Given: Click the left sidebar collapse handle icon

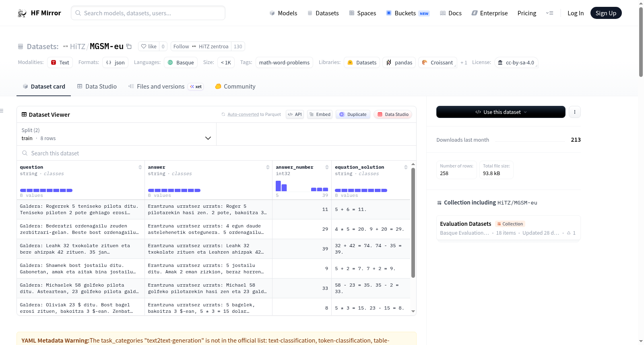Looking at the screenshot, I should tap(2, 111).
